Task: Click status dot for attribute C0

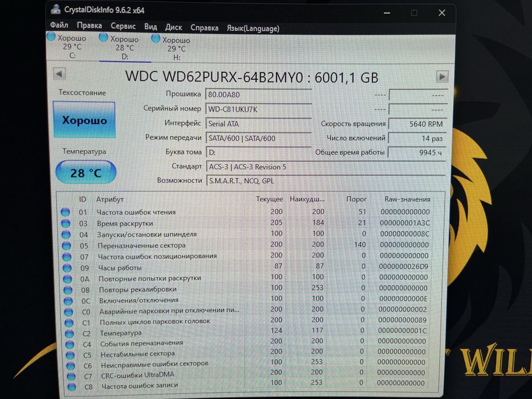Action: point(68,312)
